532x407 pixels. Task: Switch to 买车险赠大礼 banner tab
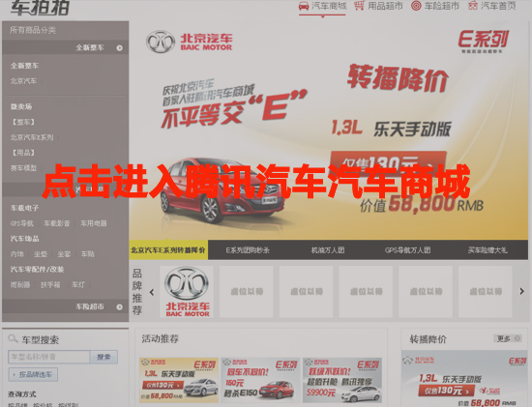pyautogui.click(x=488, y=250)
